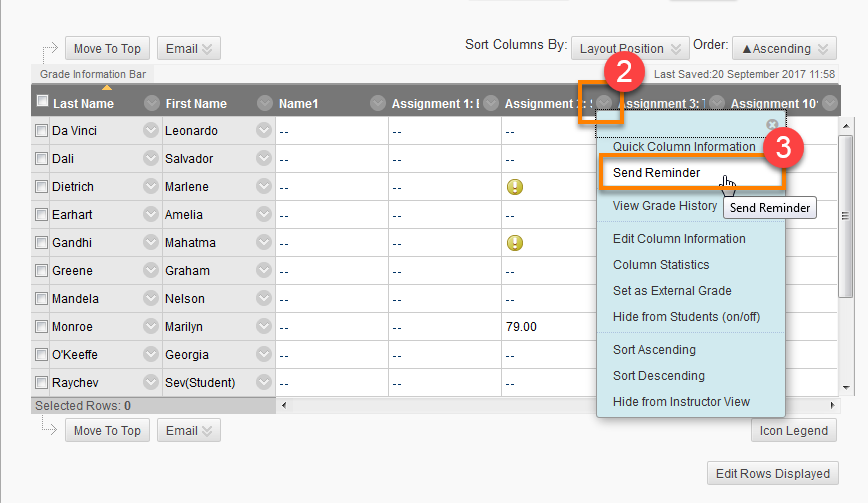Open the Ascending order dropdown
This screenshot has width=868, height=503.
tap(784, 48)
